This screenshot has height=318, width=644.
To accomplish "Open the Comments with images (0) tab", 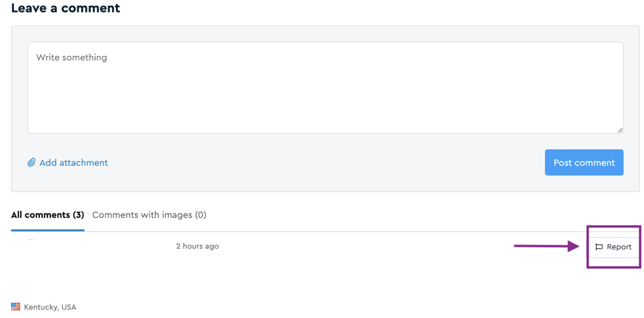I will [149, 215].
